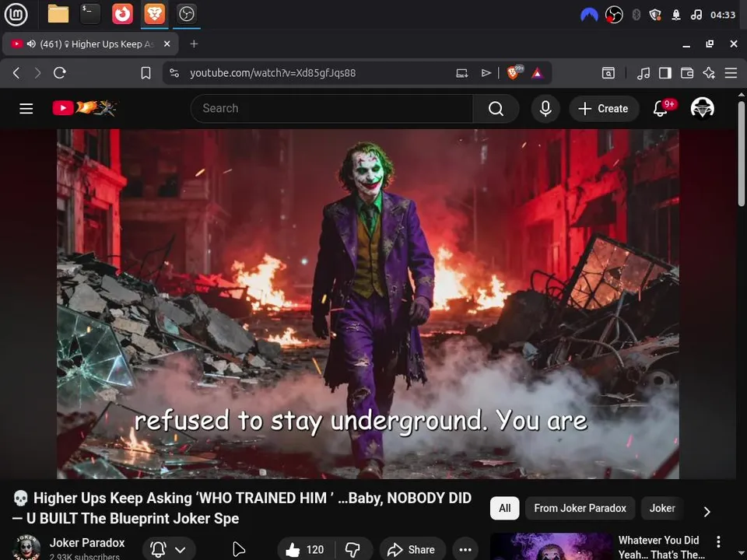The height and width of the screenshot is (560, 747).
Task: Open Whatever You Did recommended video thumbnail
Action: click(x=551, y=547)
